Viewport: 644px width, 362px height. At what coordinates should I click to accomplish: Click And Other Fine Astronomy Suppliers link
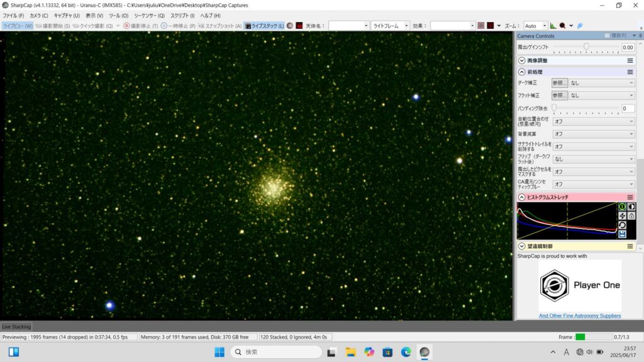579,315
